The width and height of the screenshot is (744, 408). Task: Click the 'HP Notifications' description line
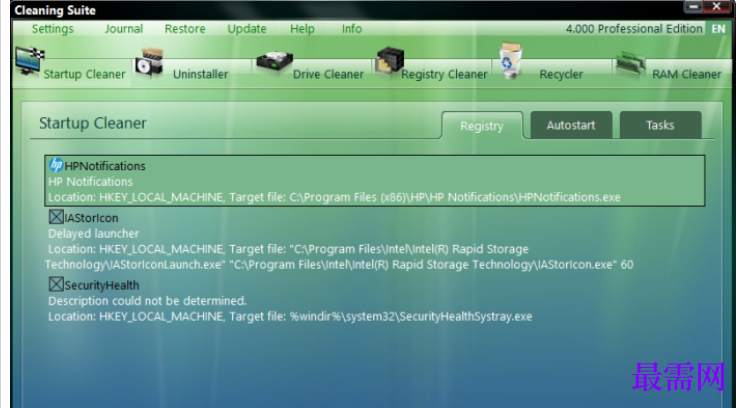[x=91, y=182]
